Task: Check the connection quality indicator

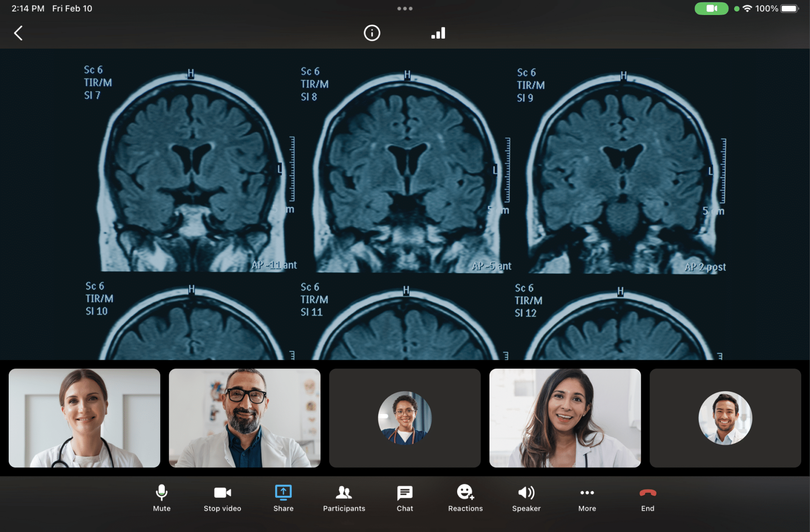Action: [x=438, y=33]
